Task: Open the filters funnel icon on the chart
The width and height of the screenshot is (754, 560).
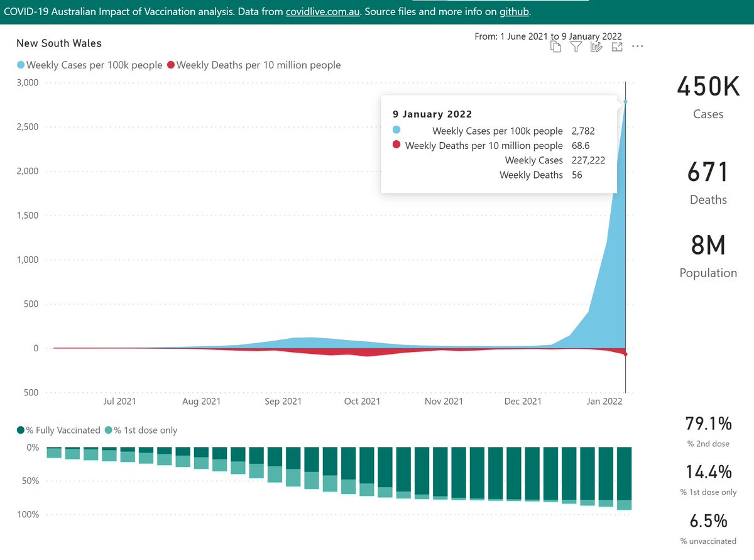Action: pos(576,47)
